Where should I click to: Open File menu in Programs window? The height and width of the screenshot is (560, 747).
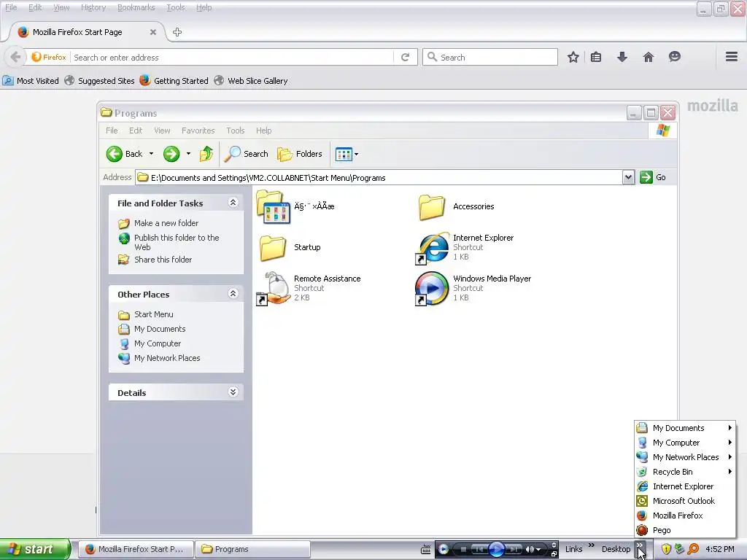[x=112, y=131]
